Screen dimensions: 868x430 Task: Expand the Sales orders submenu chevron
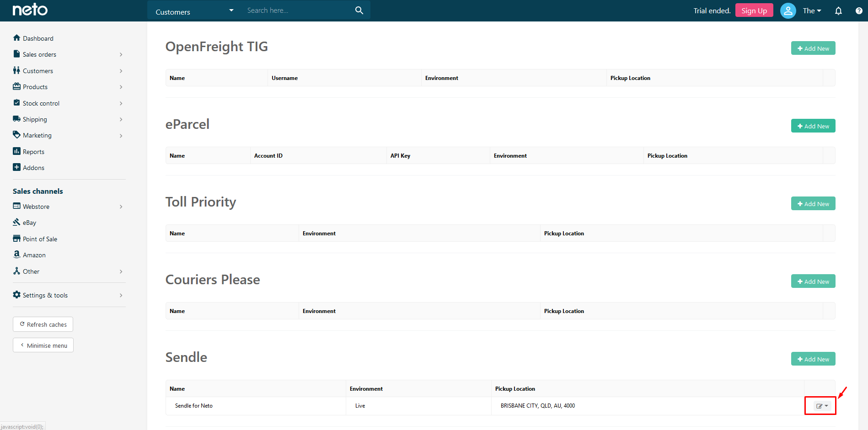tap(121, 54)
